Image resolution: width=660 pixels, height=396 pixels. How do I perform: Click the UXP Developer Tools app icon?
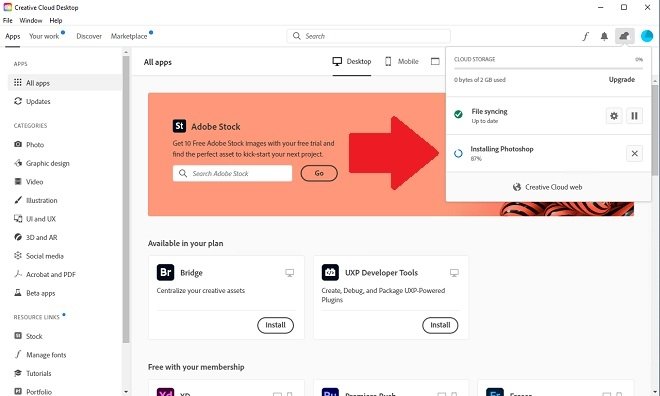[330, 272]
